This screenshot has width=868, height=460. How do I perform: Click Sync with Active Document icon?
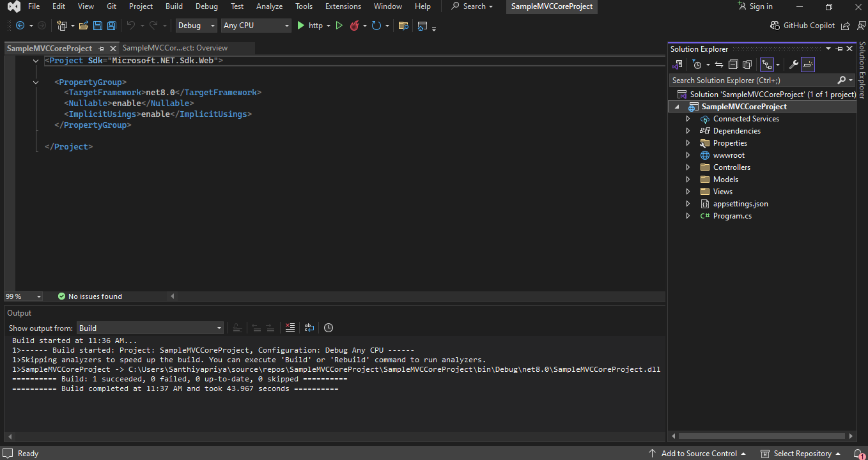[x=719, y=65]
